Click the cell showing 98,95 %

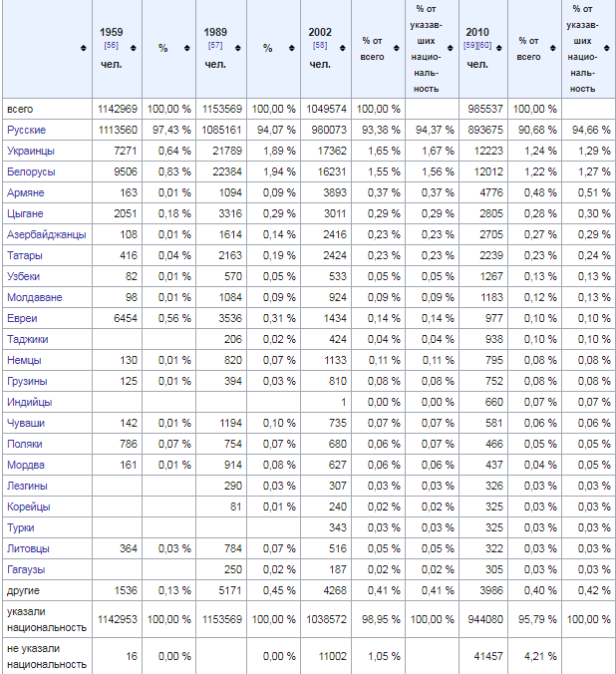381,619
